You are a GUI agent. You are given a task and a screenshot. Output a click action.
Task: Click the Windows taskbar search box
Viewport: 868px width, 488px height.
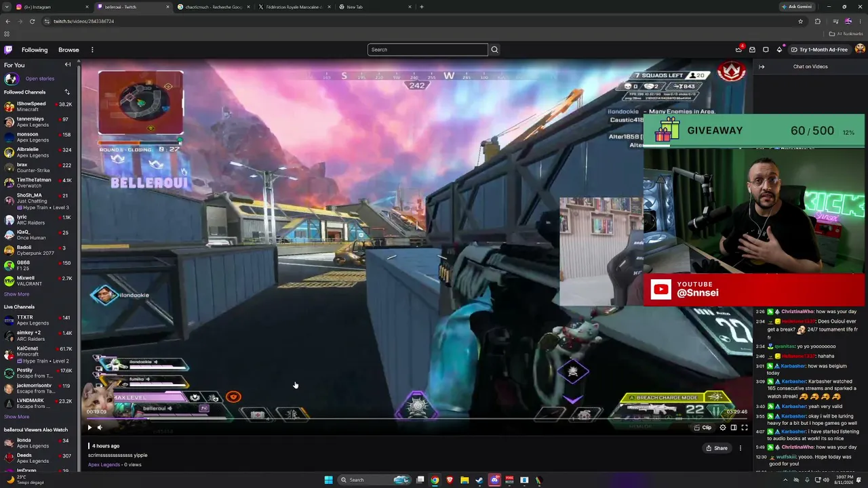tap(375, 480)
